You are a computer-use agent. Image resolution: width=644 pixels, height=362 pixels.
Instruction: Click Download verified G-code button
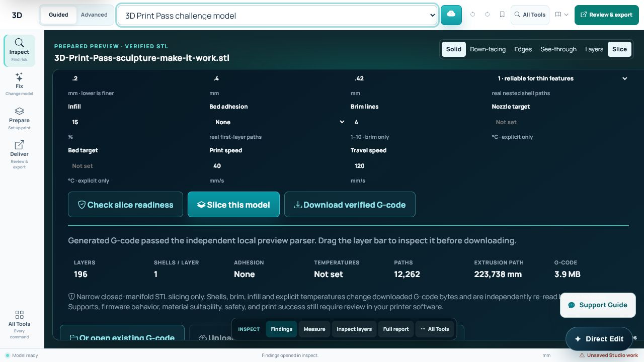350,205
